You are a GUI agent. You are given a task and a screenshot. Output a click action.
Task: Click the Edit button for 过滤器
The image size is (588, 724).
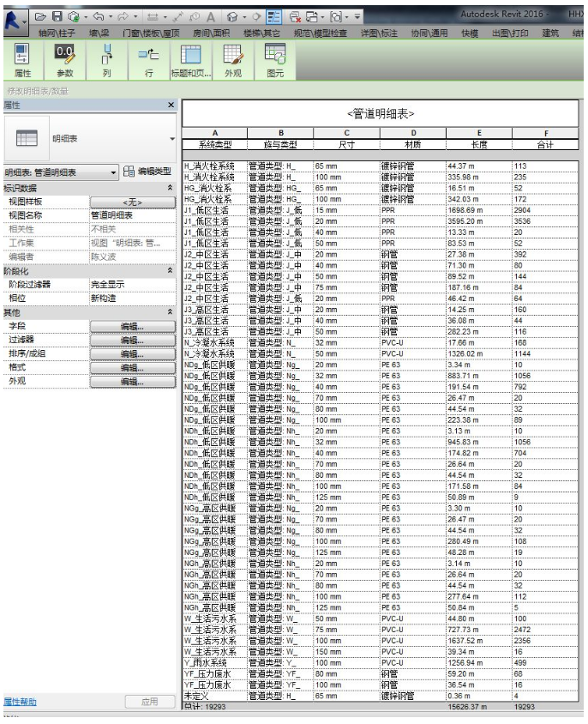[133, 341]
